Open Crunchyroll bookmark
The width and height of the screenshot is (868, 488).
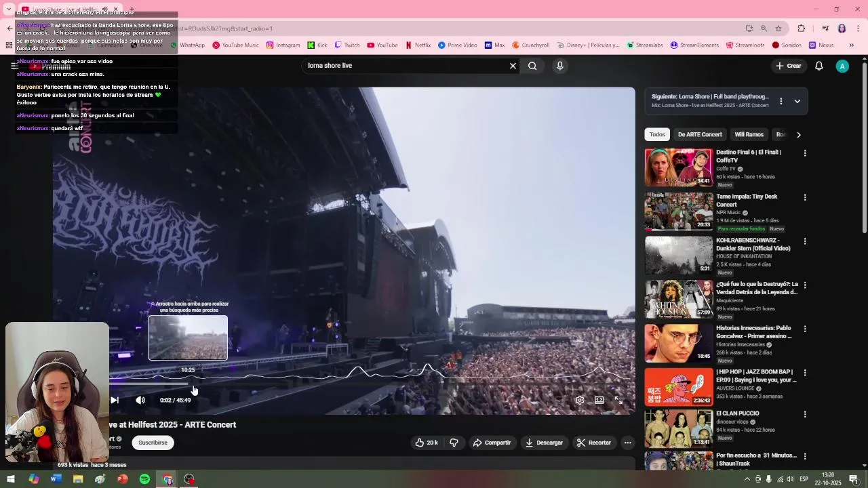pyautogui.click(x=531, y=45)
